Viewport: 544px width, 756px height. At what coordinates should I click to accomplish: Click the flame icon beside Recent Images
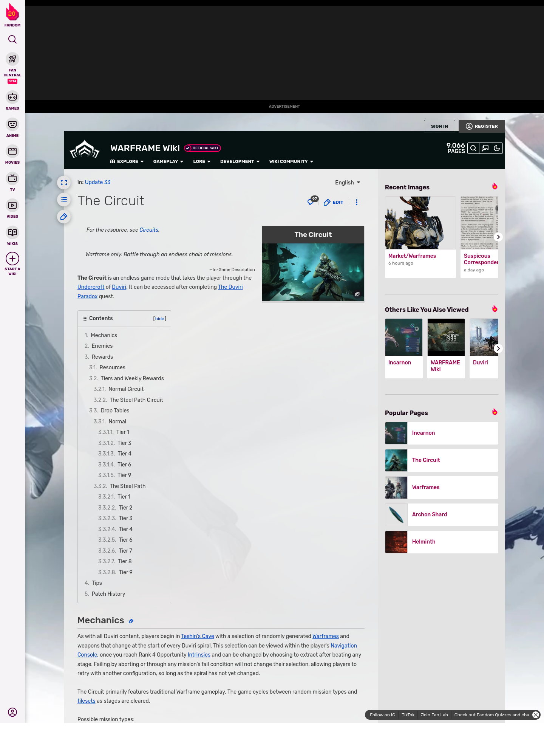pyautogui.click(x=495, y=186)
